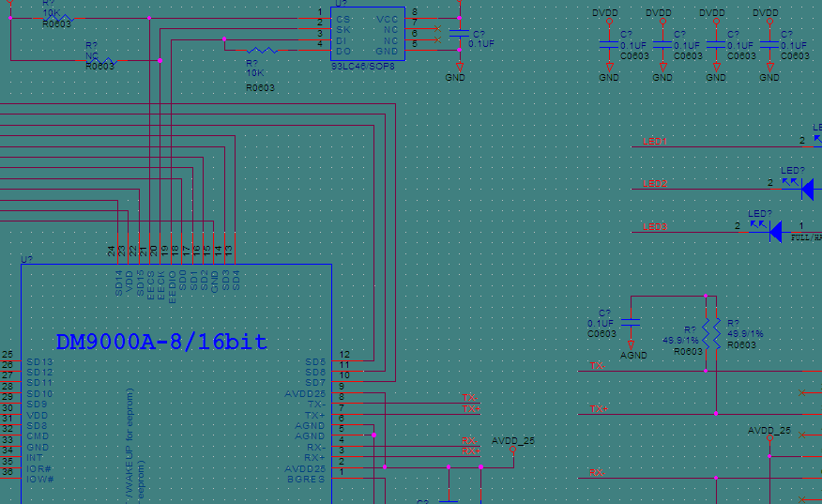Click the LED symbol on the LED3 net
This screenshot has width=822, height=504.
pos(775,232)
